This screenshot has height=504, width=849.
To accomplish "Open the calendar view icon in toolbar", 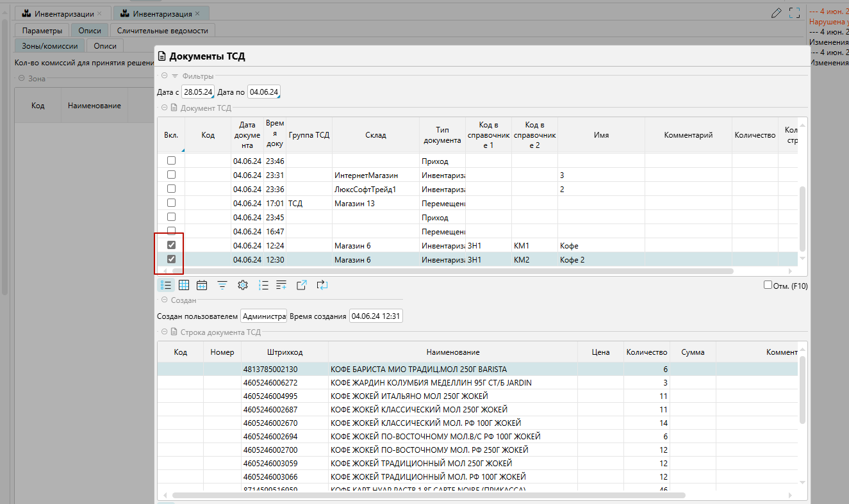I will click(x=202, y=286).
